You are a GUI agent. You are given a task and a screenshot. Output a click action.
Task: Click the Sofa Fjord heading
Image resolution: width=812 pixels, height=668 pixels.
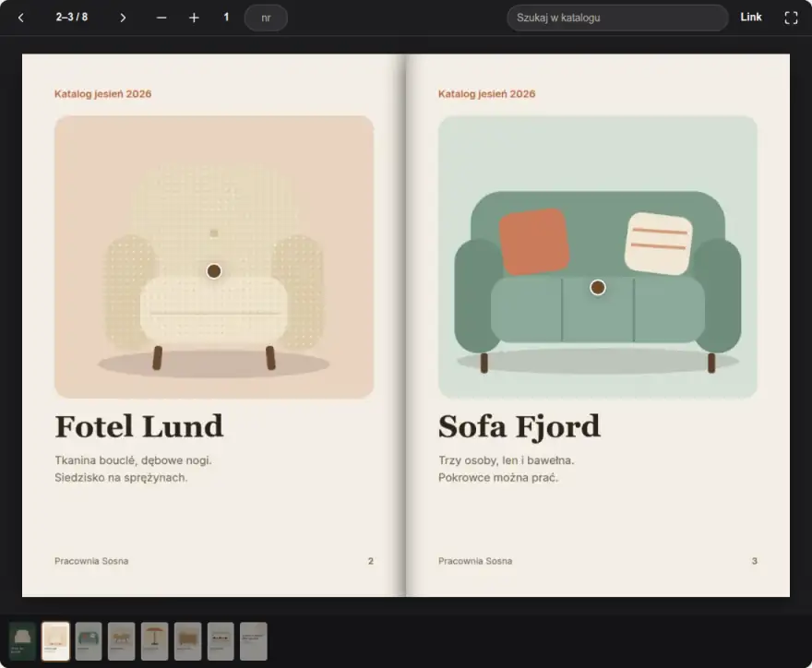pyautogui.click(x=519, y=426)
